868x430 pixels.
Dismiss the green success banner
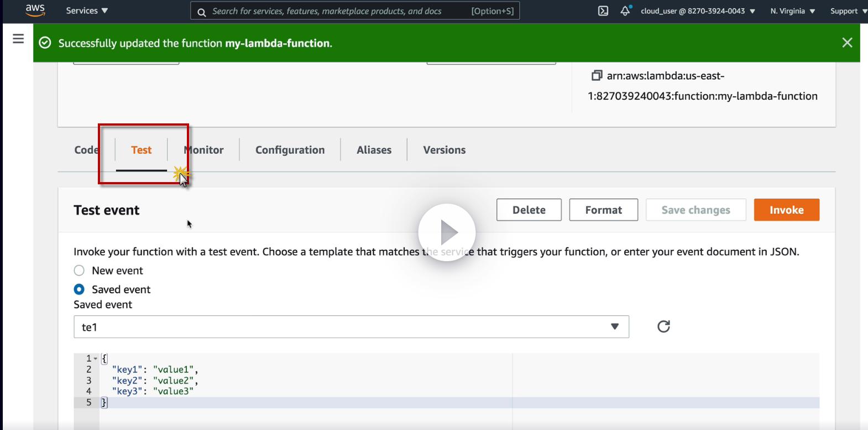click(847, 43)
